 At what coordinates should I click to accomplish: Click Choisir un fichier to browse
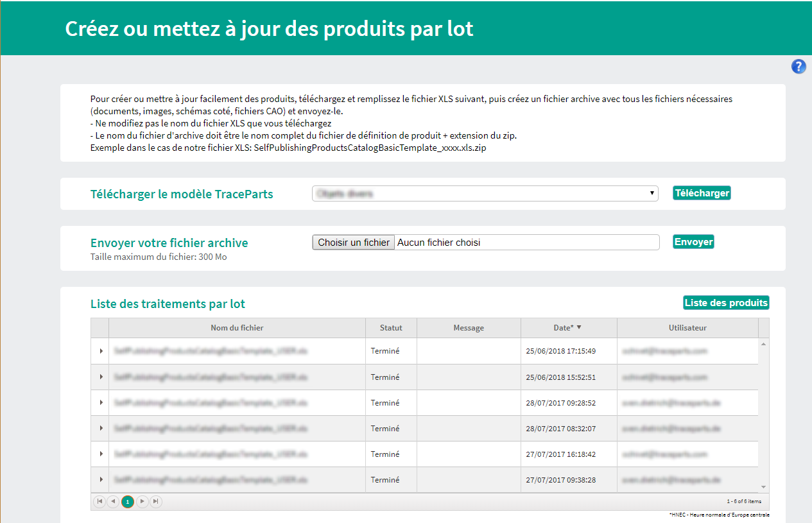click(354, 243)
